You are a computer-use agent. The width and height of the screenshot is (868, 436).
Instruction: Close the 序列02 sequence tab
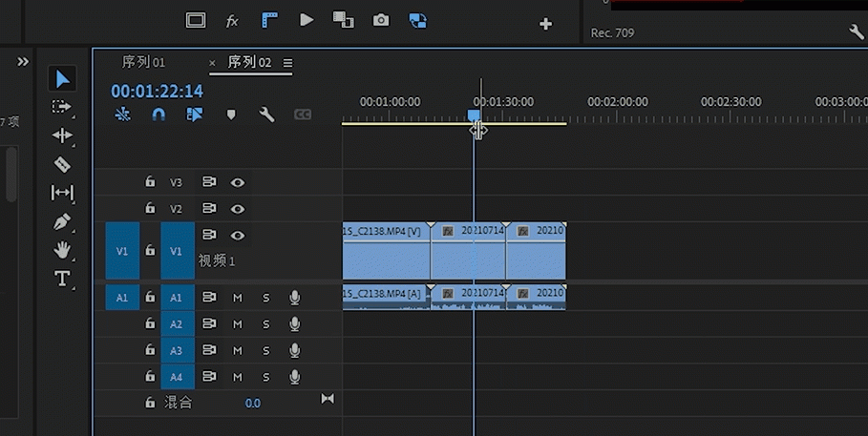coord(212,63)
